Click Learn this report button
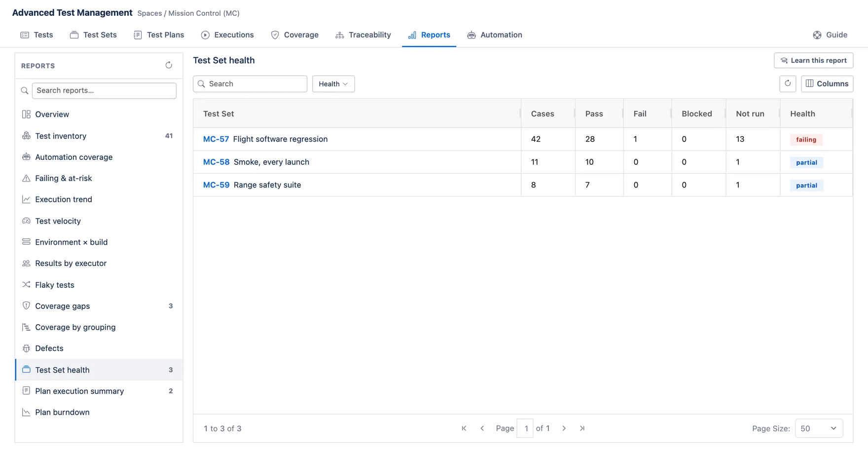Viewport: 868px width, 450px height. [x=814, y=60]
